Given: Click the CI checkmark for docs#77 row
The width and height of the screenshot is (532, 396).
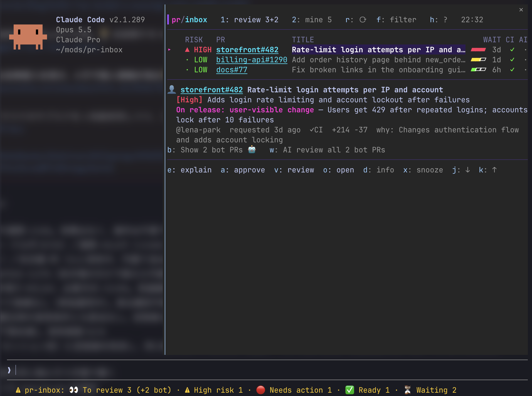Looking at the screenshot, I should pyautogui.click(x=512, y=70).
